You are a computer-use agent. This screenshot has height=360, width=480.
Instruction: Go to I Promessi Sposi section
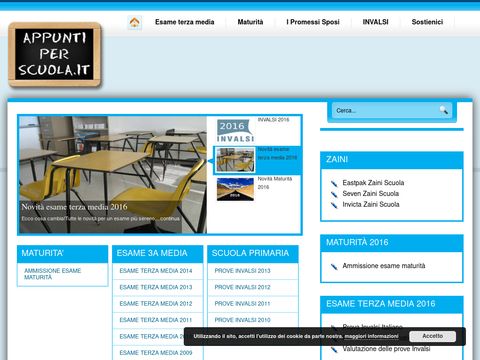[x=313, y=22]
